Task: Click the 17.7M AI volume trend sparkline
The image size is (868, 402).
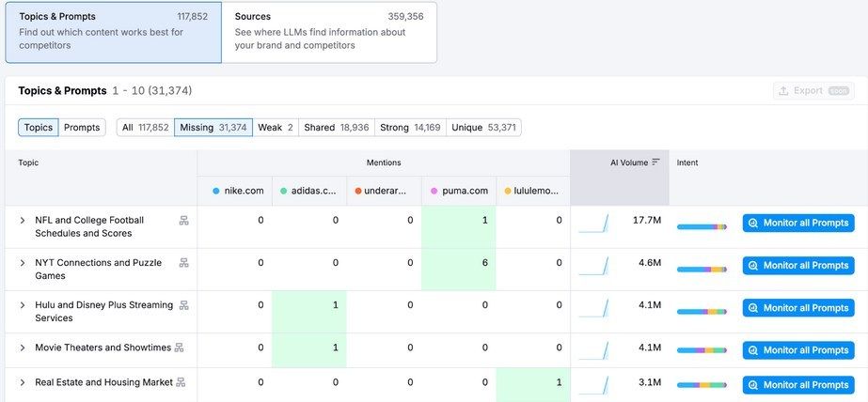Action: pos(593,224)
